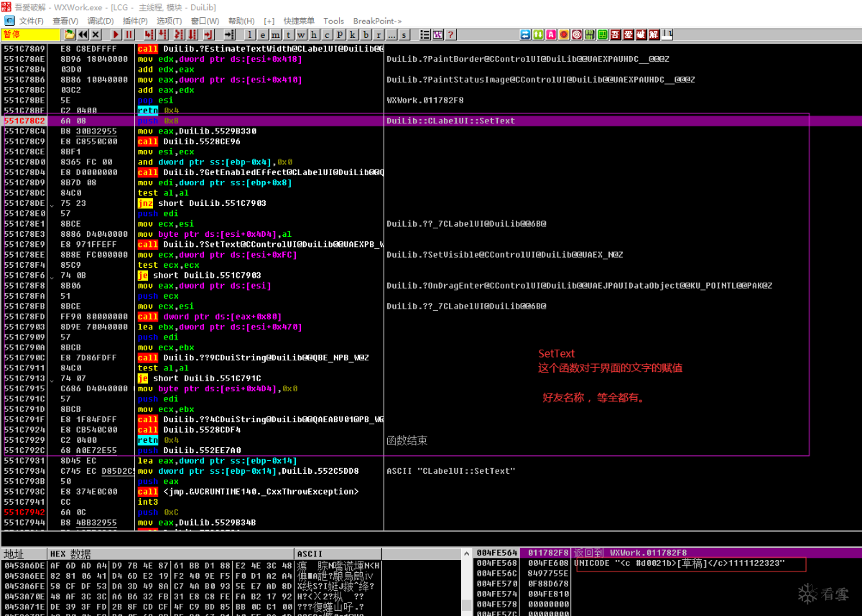Select the ASCII "CLabelUI::SetText" comment
The height and width of the screenshot is (616, 862).
(451, 471)
